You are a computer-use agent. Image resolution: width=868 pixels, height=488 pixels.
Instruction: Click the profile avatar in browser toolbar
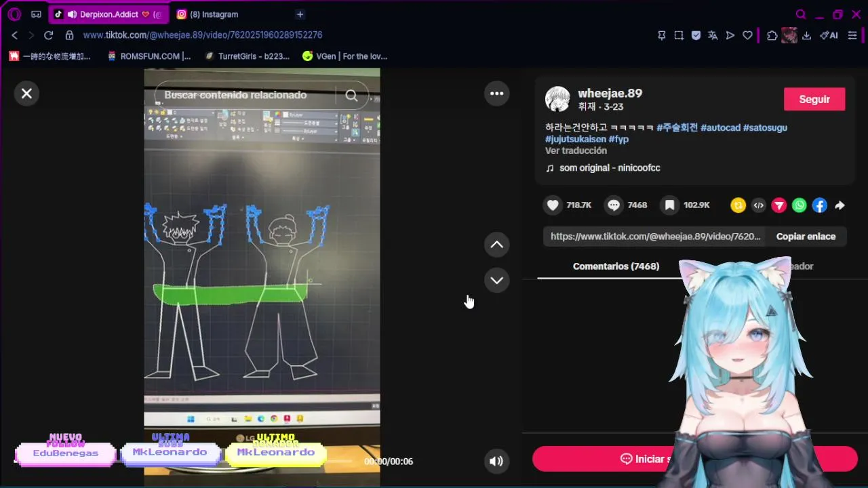click(789, 35)
